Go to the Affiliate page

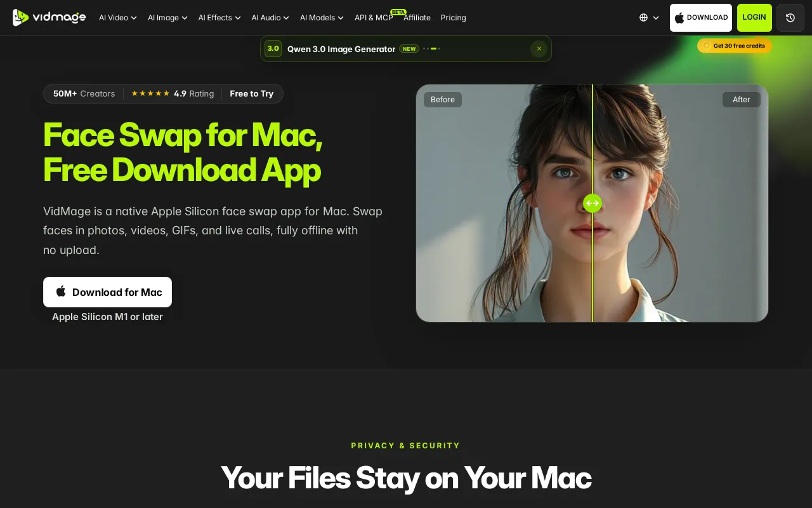click(417, 18)
